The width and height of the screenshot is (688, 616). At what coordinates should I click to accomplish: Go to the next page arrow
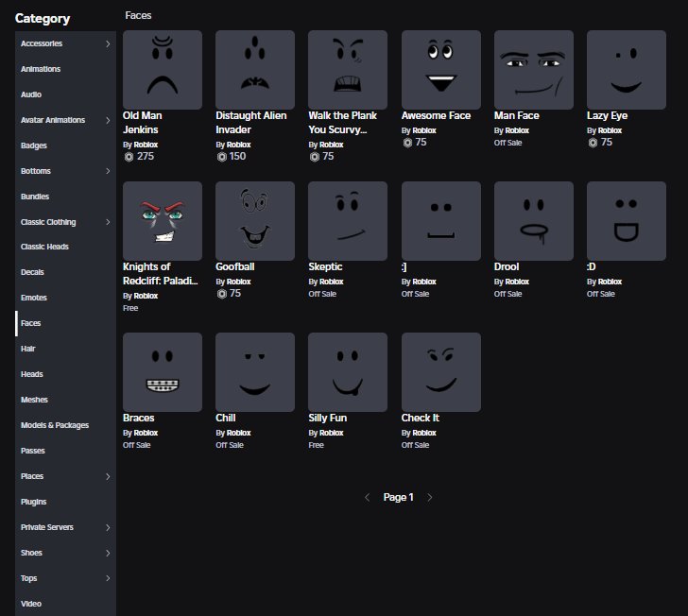[x=430, y=497]
